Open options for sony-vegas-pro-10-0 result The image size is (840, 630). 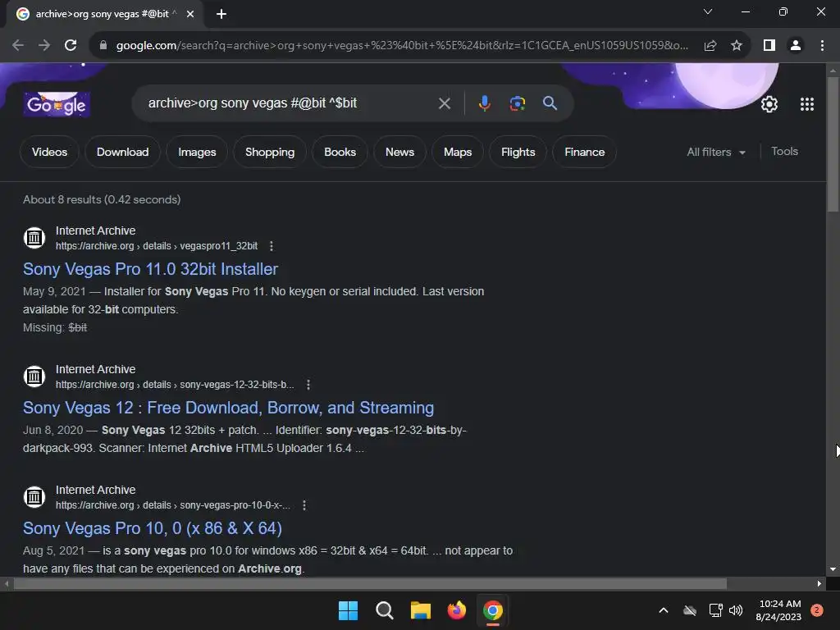tap(304, 505)
